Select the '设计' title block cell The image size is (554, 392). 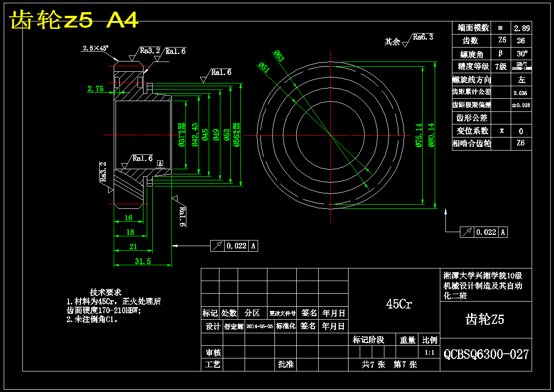(x=213, y=327)
